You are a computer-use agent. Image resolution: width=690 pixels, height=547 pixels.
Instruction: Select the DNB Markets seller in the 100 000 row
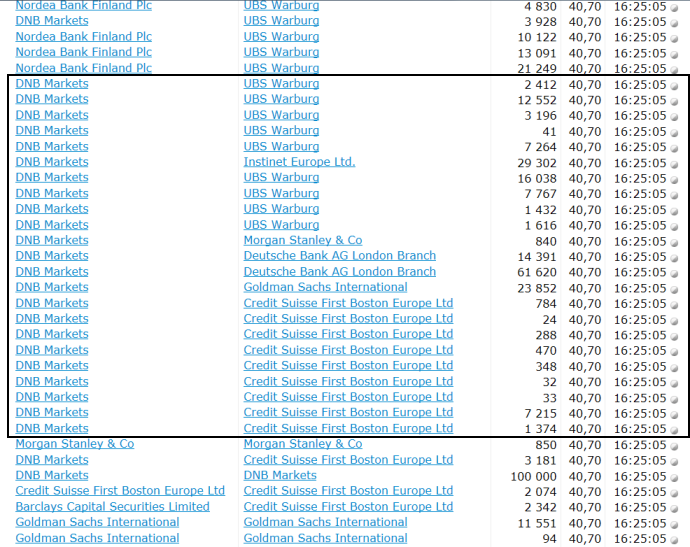pos(280,475)
